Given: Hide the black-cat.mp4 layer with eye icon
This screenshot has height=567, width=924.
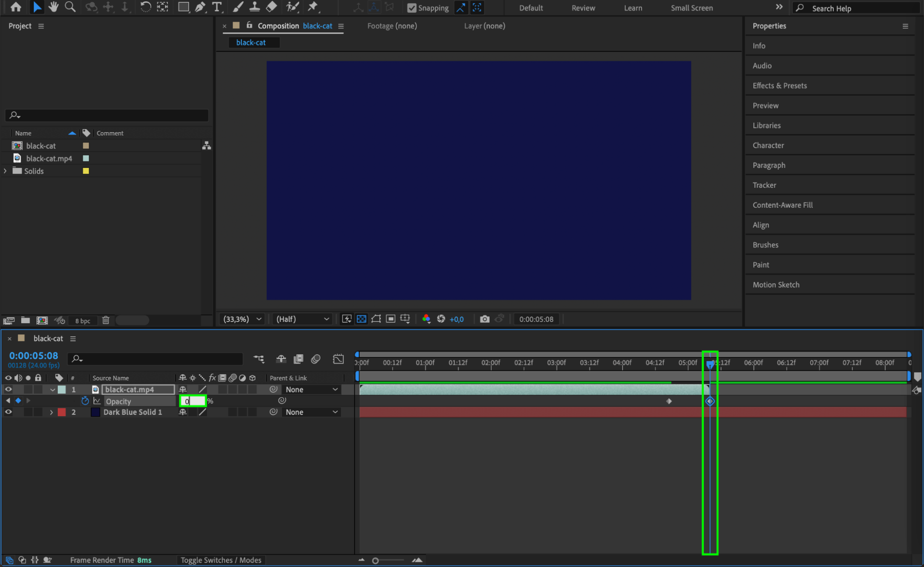Looking at the screenshot, I should pos(8,389).
